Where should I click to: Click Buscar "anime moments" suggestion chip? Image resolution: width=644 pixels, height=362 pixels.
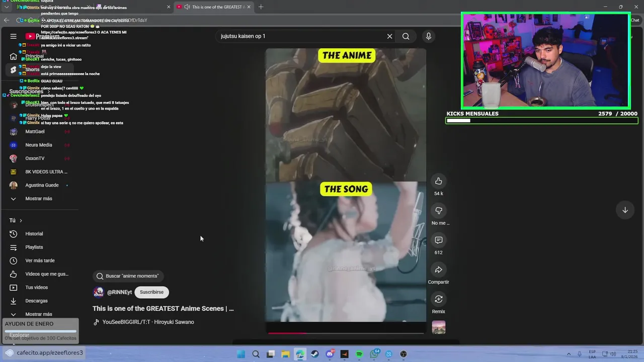click(128, 276)
